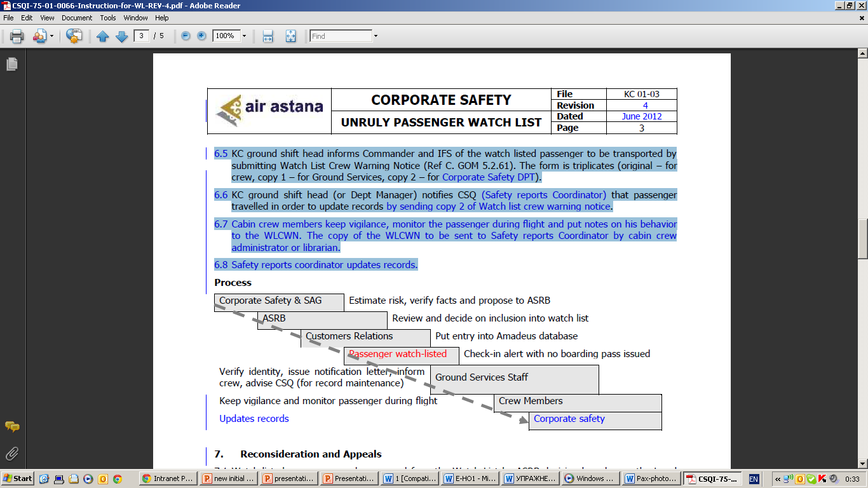
Task: Zoom out with the minus icon
Action: coord(186,36)
